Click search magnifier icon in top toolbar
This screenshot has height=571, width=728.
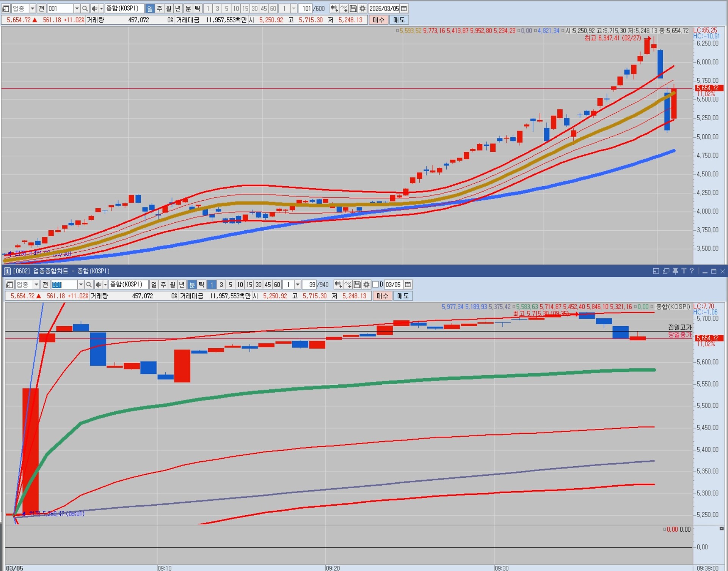pyautogui.click(x=85, y=8)
